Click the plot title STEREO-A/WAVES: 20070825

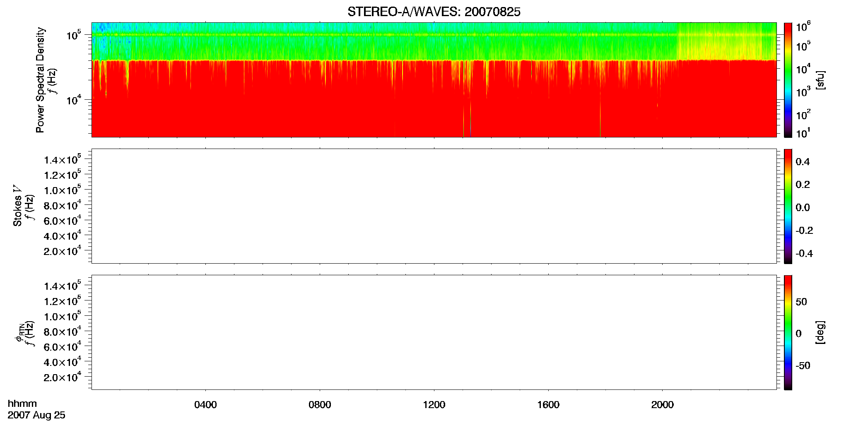pyautogui.click(x=434, y=12)
